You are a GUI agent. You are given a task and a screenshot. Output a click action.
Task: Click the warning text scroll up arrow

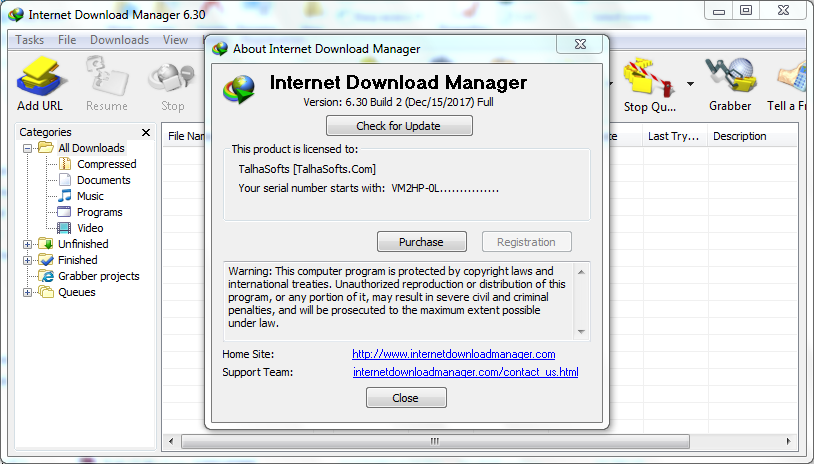click(581, 272)
